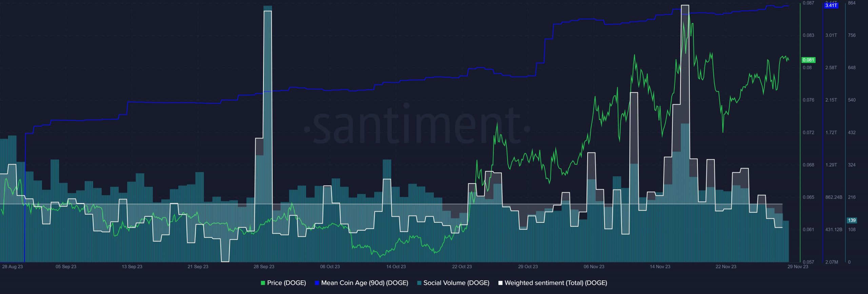The width and height of the screenshot is (868, 294).
Task: Click the 0.065 price axis value
Action: 808,197
